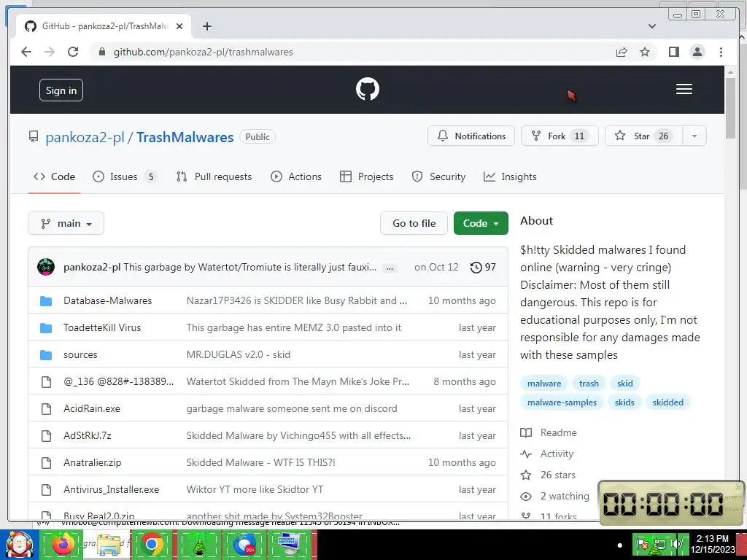This screenshot has width=747, height=560.
Task: Click the ToadetteKill Virus folder icon
Action: 46,327
